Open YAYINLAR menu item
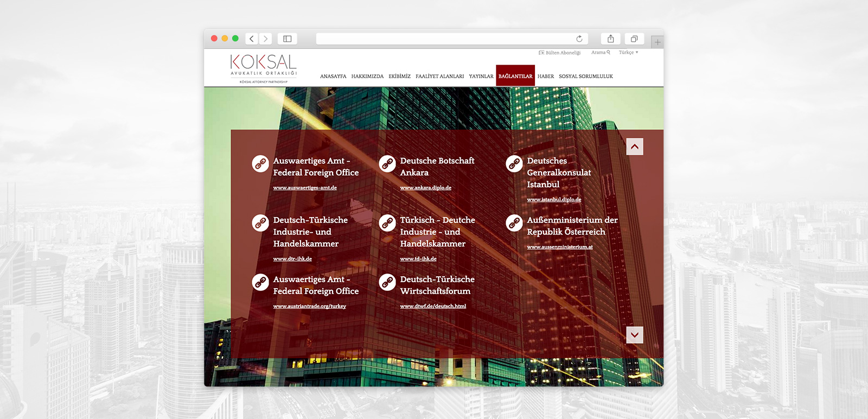The width and height of the screenshot is (868, 419). (481, 77)
